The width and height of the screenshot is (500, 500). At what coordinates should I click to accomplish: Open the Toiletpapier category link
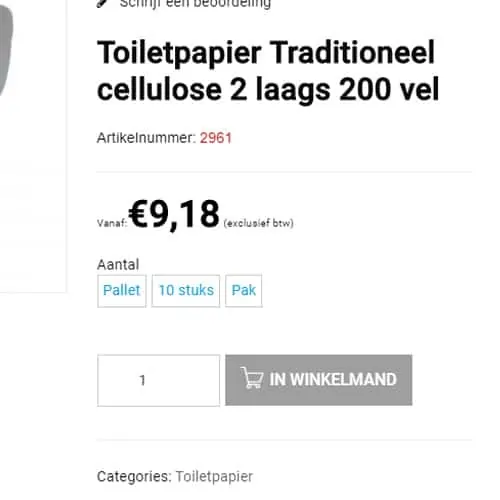coord(214,476)
